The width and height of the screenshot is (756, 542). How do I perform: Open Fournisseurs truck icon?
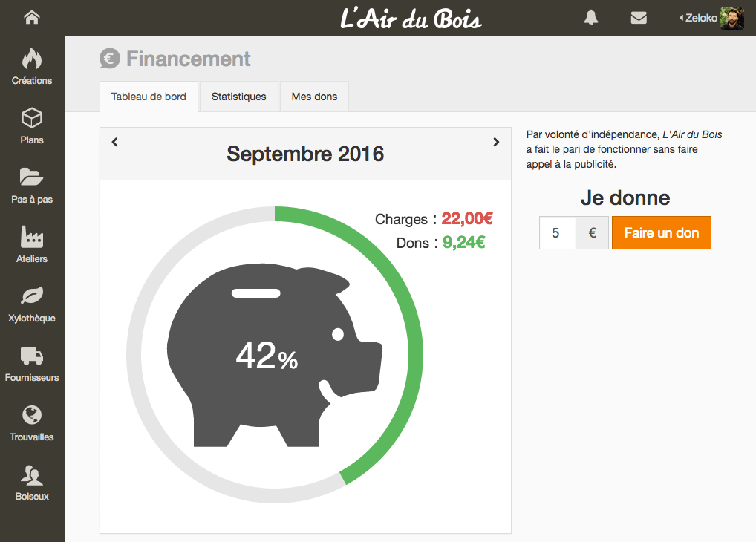32,356
